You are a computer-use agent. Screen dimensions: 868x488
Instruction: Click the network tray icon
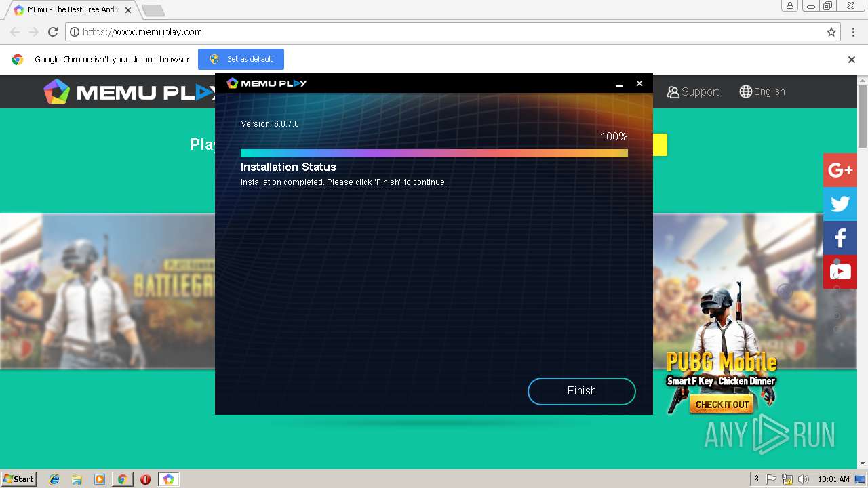tap(787, 479)
